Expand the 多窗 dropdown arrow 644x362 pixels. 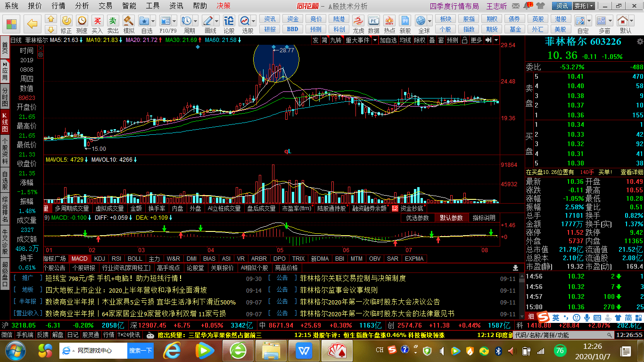pos(610,21)
